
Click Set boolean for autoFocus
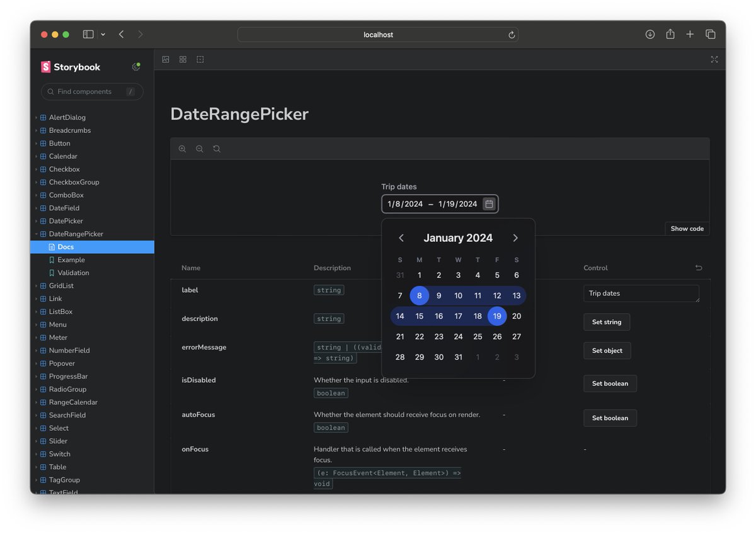(610, 418)
